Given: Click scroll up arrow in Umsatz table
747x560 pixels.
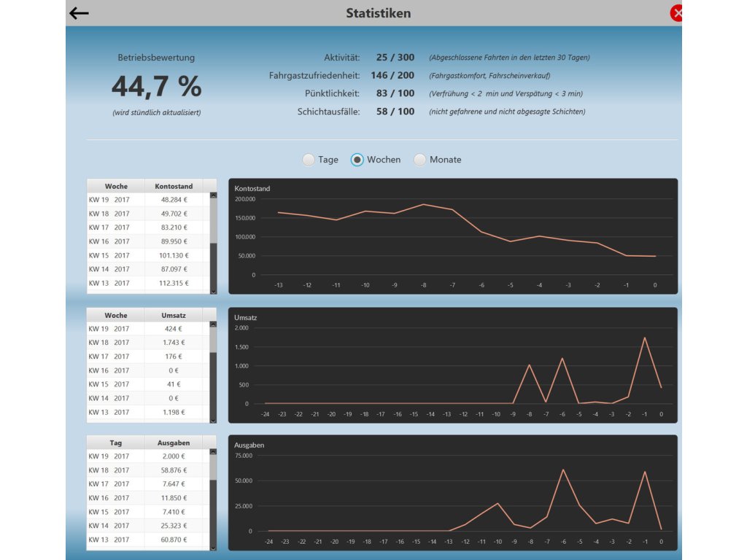Looking at the screenshot, I should click(x=213, y=324).
